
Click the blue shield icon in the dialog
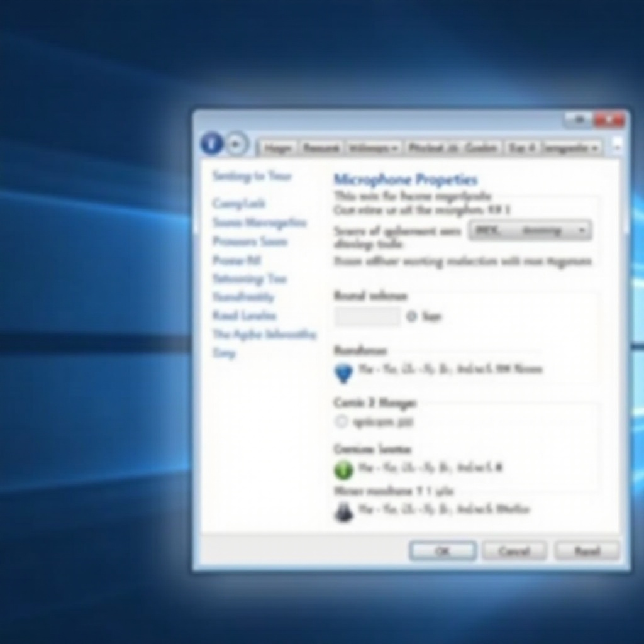tap(344, 374)
